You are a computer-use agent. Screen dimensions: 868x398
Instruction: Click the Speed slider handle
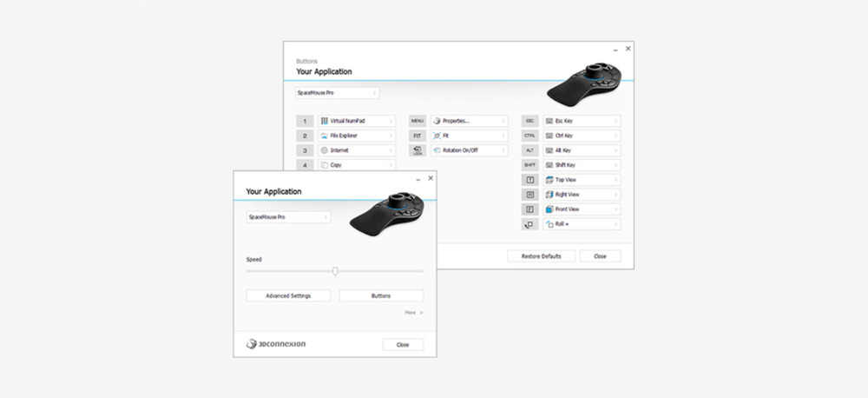[x=335, y=271]
